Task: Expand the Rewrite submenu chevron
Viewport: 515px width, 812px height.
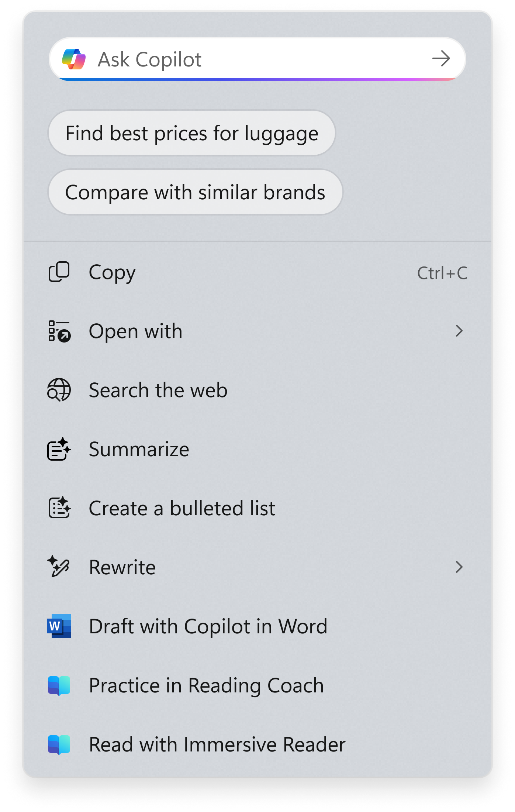Action: 459,567
